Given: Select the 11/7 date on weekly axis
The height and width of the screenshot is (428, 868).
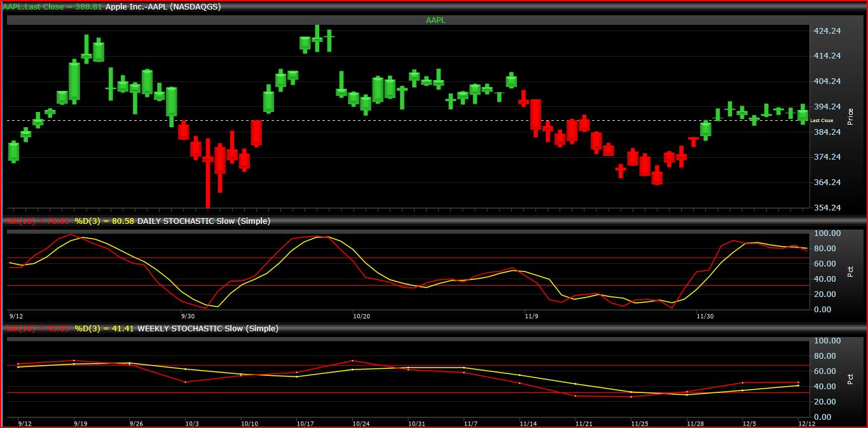Looking at the screenshot, I should click(x=471, y=423).
